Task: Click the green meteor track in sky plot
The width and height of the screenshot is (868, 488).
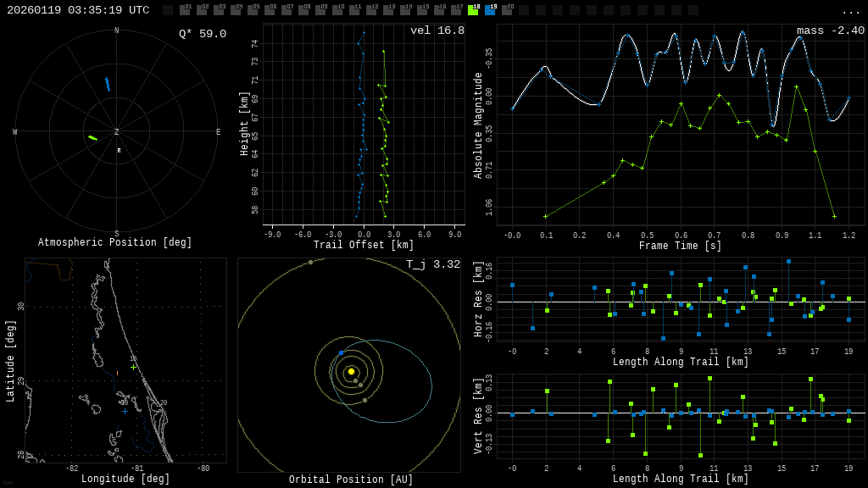Action: tap(92, 137)
